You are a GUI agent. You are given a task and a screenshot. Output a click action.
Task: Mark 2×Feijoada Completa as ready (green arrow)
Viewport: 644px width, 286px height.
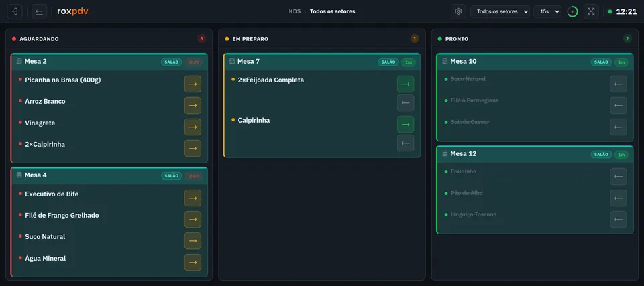point(405,84)
